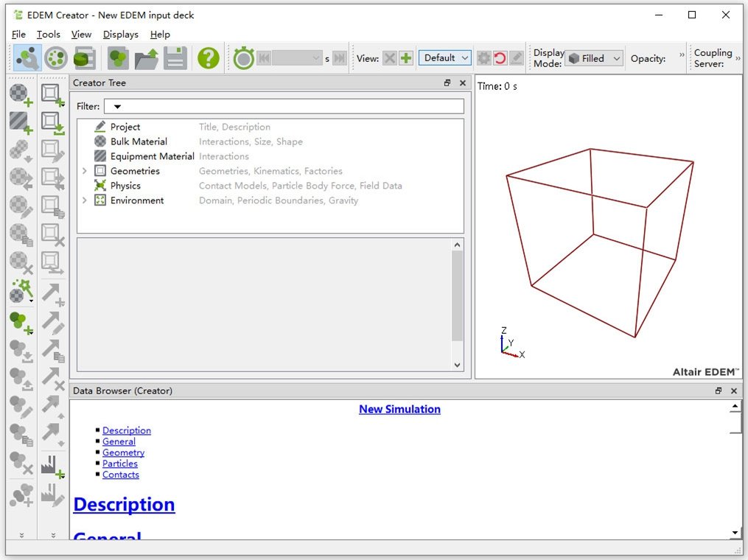Open the File menu
The width and height of the screenshot is (748, 560).
pyautogui.click(x=18, y=35)
